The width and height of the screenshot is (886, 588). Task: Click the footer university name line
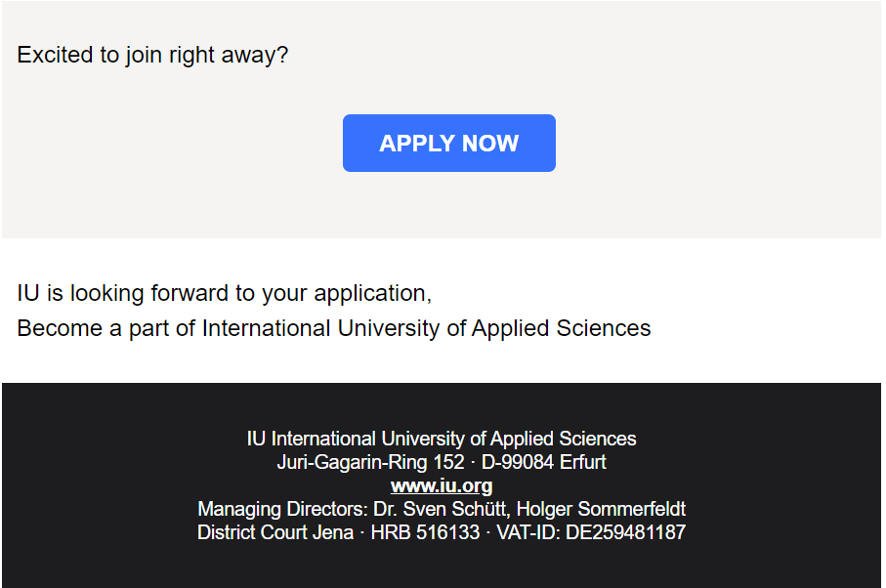click(x=442, y=439)
